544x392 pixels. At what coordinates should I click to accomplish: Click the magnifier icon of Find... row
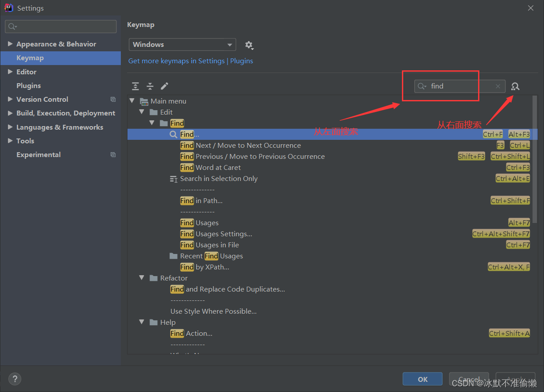tap(174, 135)
